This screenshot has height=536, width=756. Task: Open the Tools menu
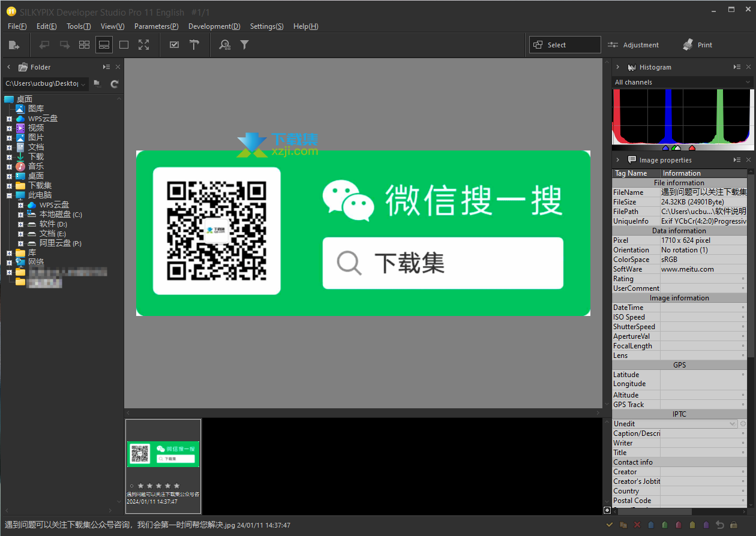pos(79,26)
